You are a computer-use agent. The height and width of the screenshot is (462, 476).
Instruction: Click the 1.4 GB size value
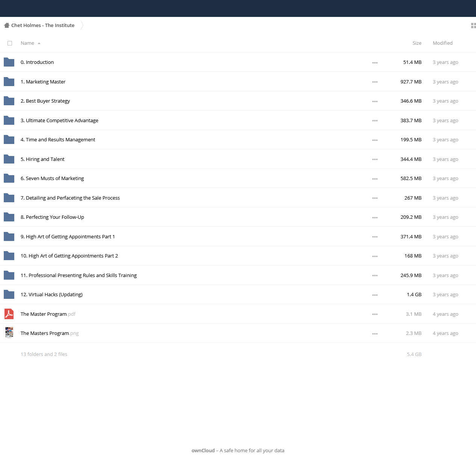pyautogui.click(x=414, y=295)
